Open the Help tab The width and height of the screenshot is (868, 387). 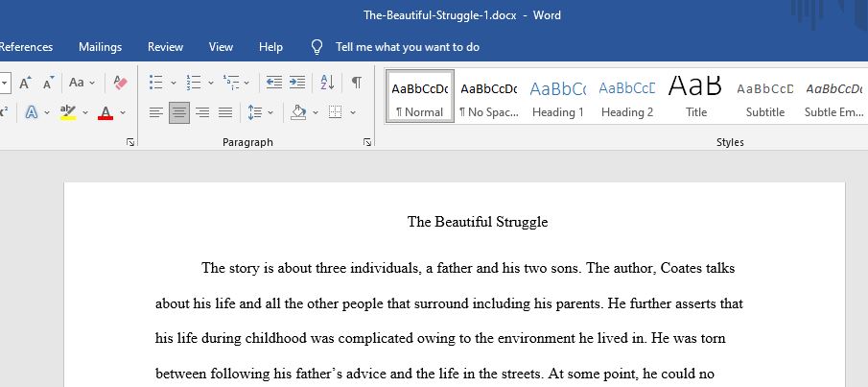click(270, 47)
